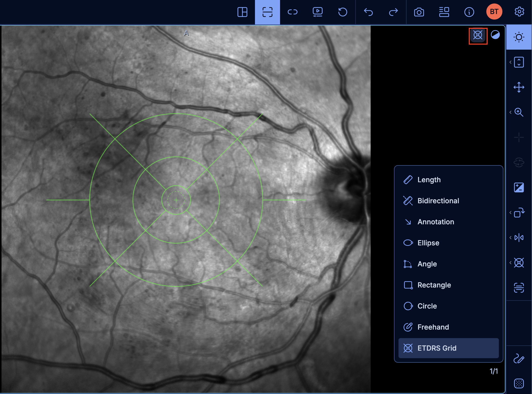The image size is (532, 394).
Task: Choose Circle from the measurement menu
Action: 449,306
